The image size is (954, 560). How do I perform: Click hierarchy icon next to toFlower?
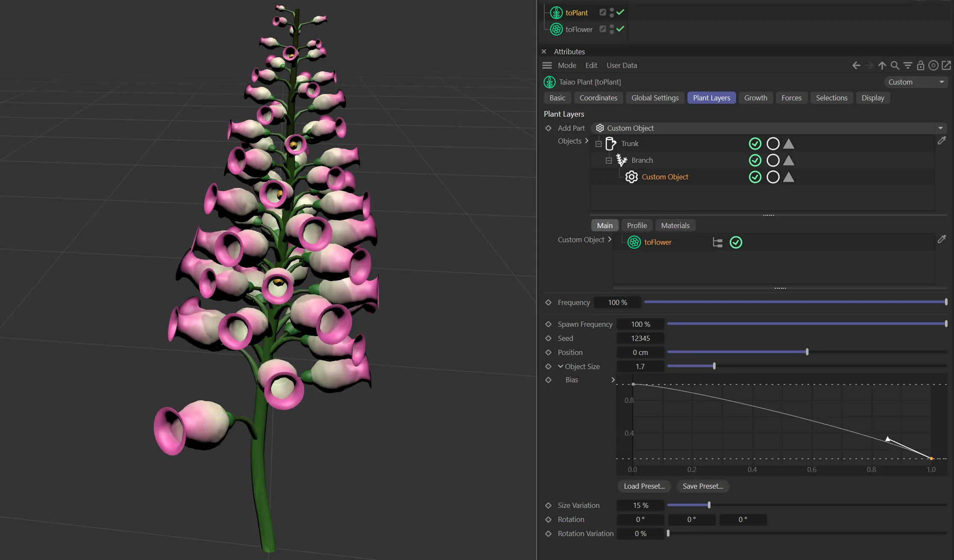tap(717, 243)
